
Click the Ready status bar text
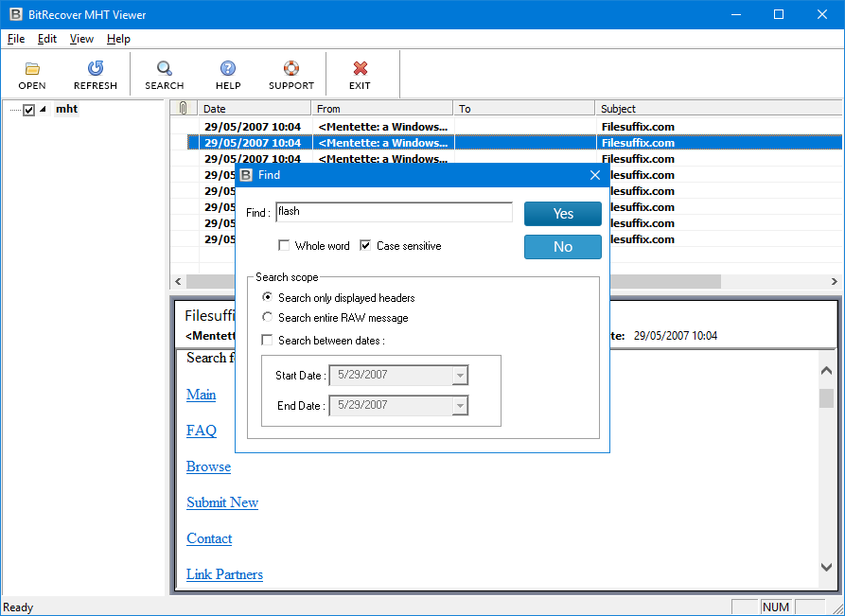click(18, 607)
